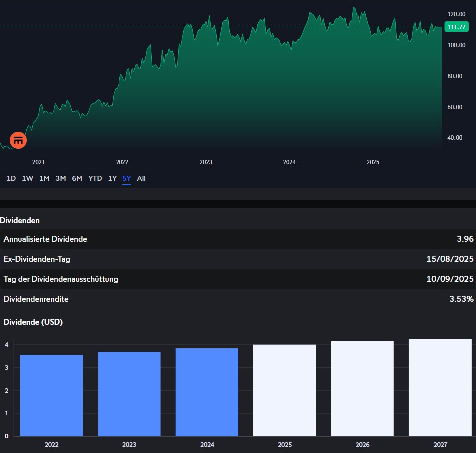Click the Ex-Dividenden-Tag label
The image size is (476, 453).
(x=37, y=259)
